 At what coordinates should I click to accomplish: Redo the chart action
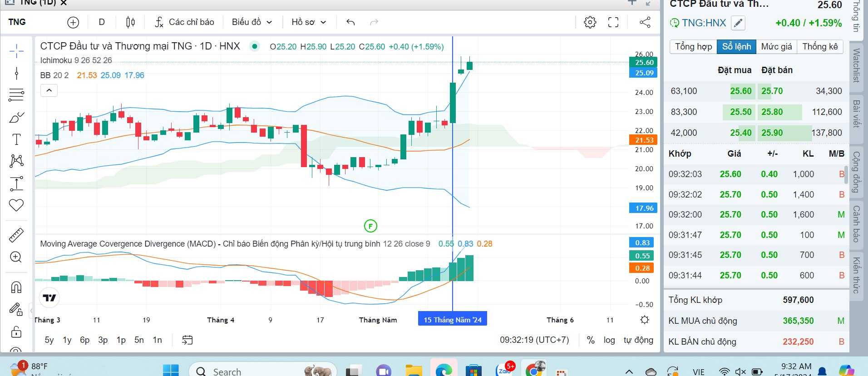click(x=374, y=22)
